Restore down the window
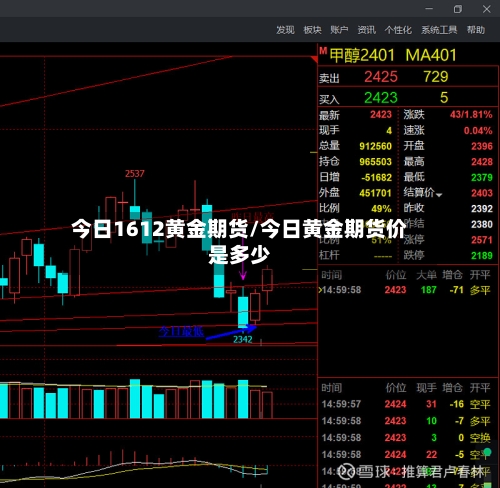This screenshot has width=500, height=488. (458, 9)
